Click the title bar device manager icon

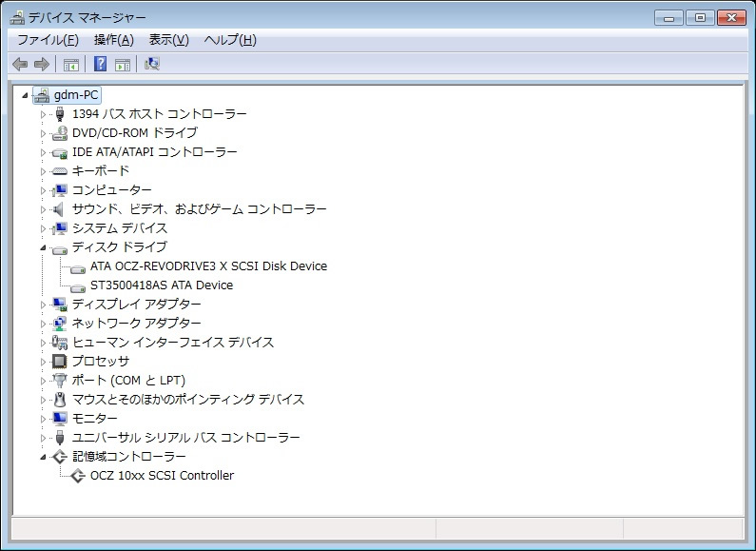click(17, 17)
